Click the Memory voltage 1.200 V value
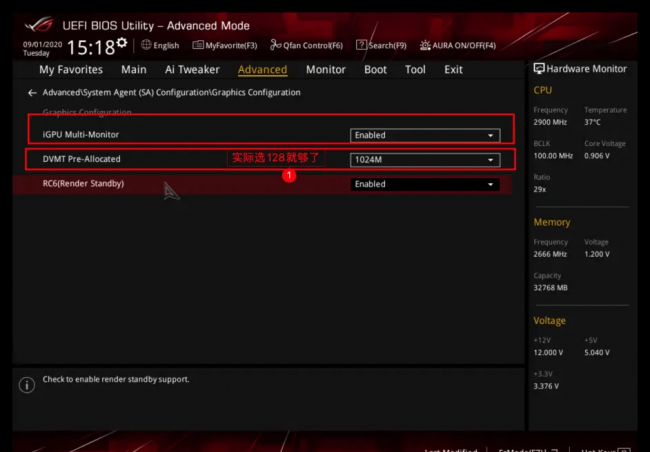 (597, 254)
